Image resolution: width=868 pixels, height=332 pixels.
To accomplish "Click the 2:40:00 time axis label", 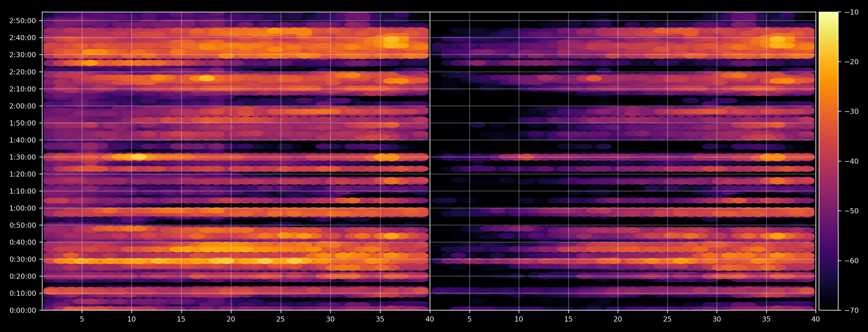I will [23, 38].
